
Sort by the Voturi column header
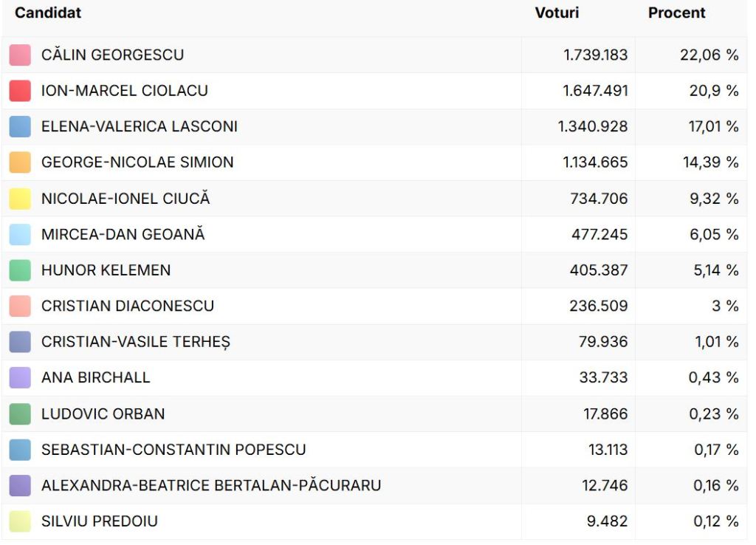coord(557,13)
